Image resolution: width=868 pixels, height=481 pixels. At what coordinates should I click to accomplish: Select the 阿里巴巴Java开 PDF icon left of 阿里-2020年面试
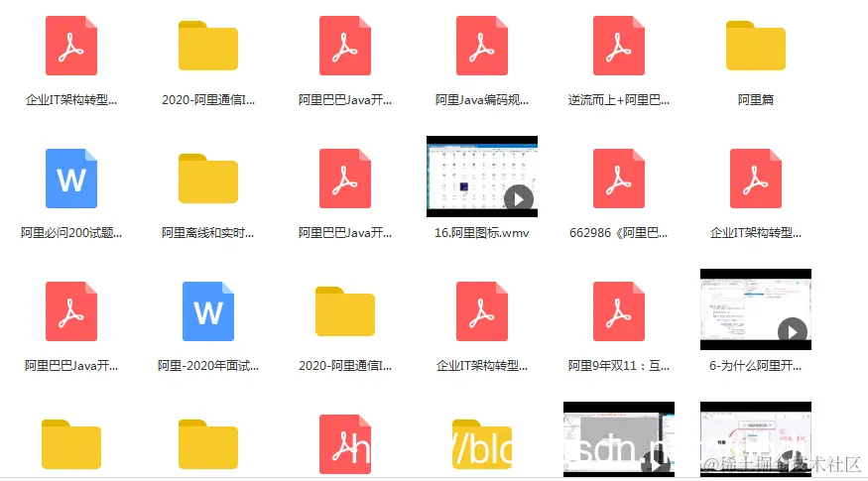point(71,311)
